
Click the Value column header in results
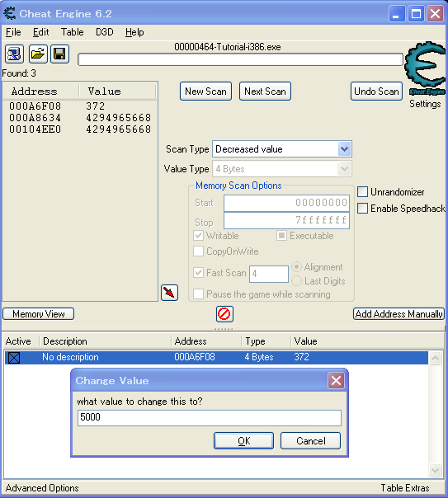coord(117,92)
